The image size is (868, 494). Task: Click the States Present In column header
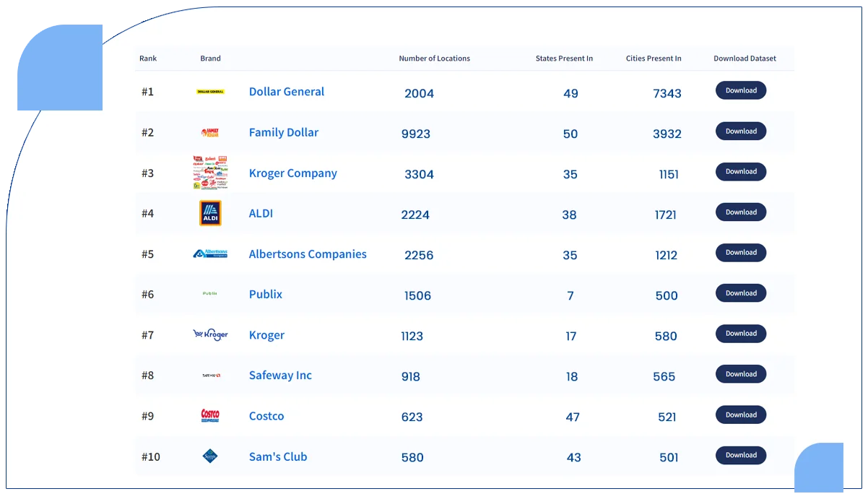point(564,58)
